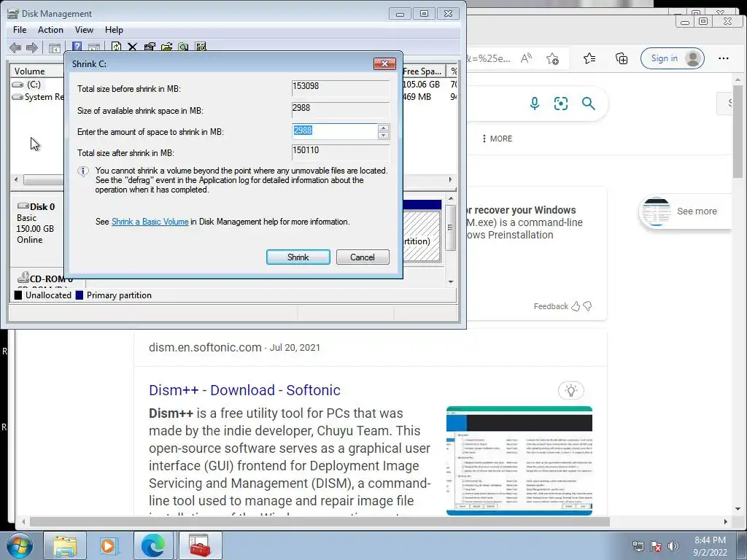Click the visual search camera icon

click(561, 104)
